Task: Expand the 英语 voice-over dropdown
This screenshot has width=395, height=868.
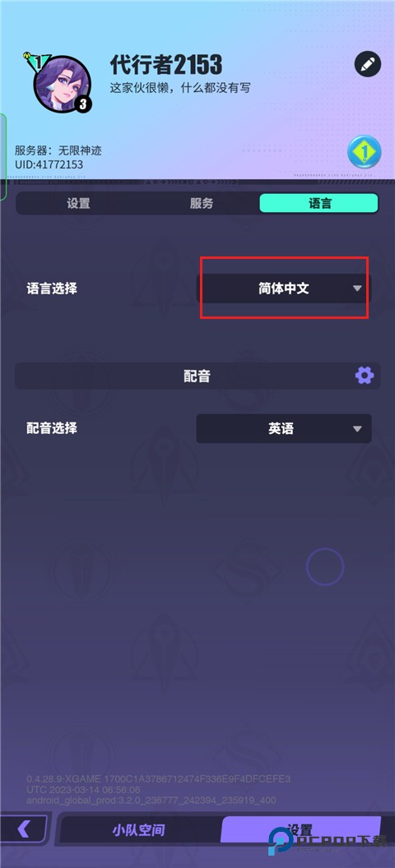Action: 284,428
